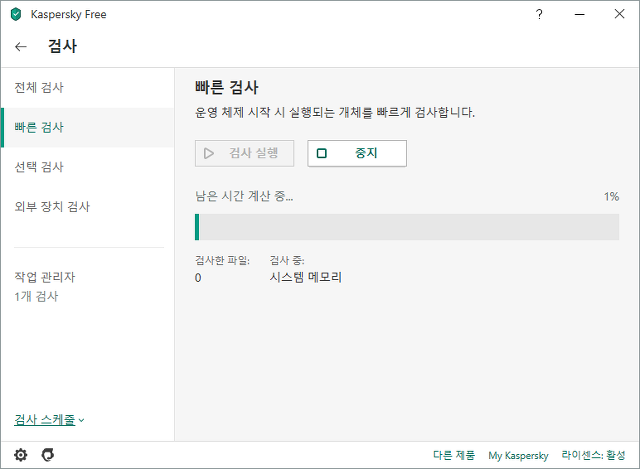Open 작업 관리자 with 1개 검사

pyautogui.click(x=45, y=287)
